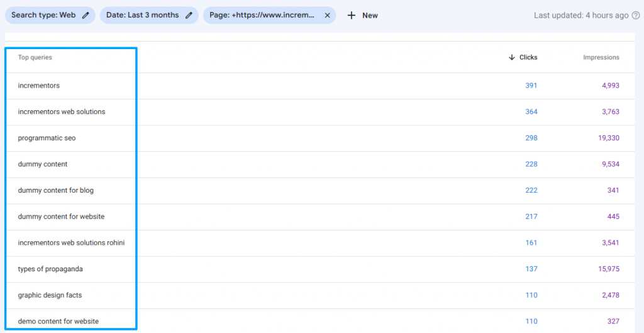Click the 445 impressions value
644x333 pixels.
(613, 217)
